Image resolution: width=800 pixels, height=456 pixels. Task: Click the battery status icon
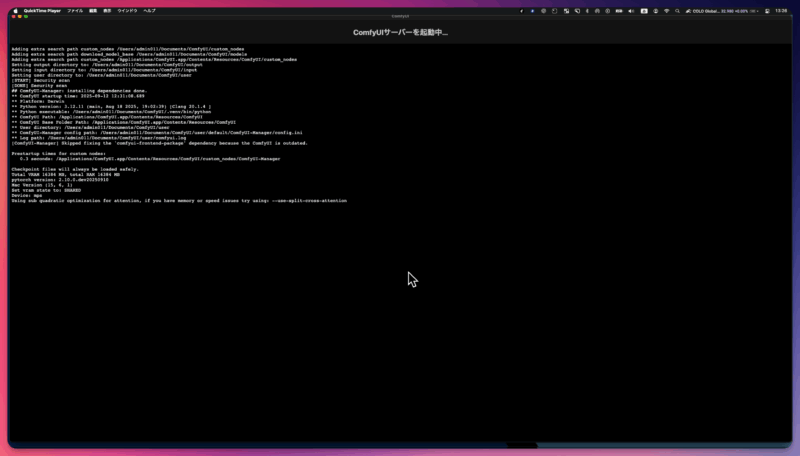tap(619, 11)
